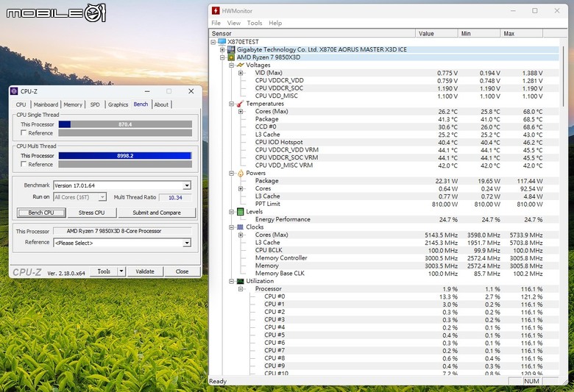Image resolution: width=574 pixels, height=392 pixels.
Task: Click the Max column header
Action: (522, 33)
